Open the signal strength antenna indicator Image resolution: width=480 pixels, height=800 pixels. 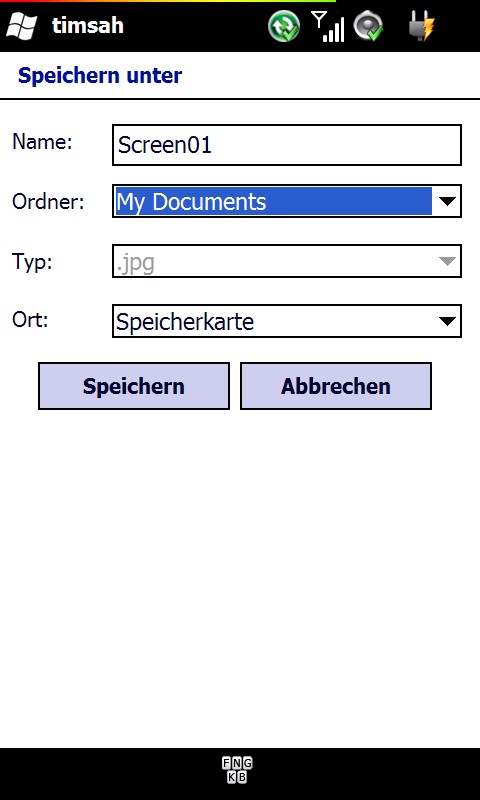click(327, 26)
